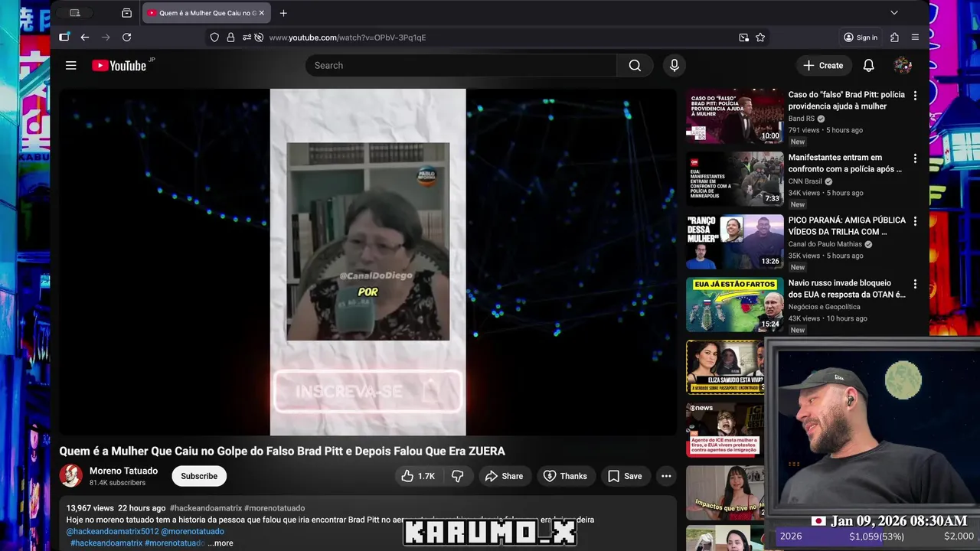This screenshot has height=551, width=980.
Task: Go back in the browser
Action: 85,37
